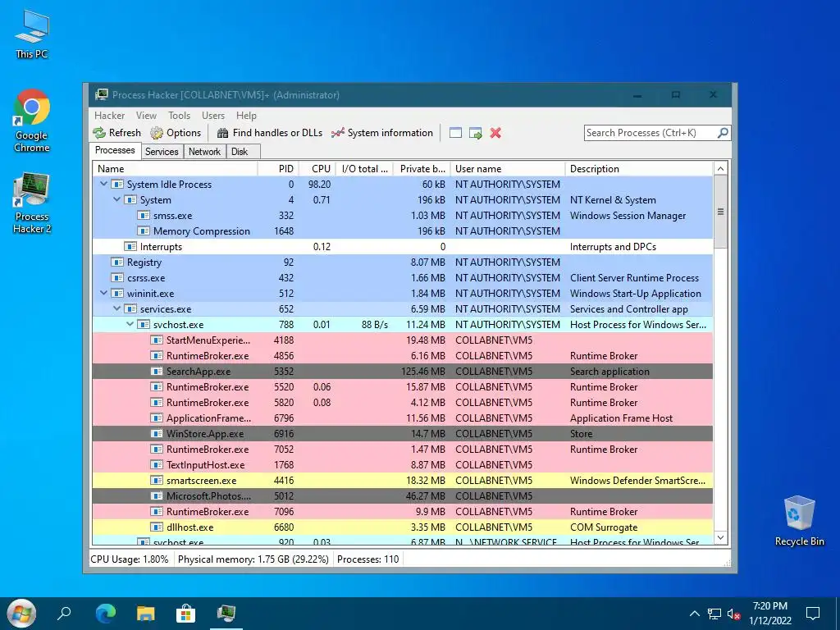Click the WinStore.App.exe process icon

157,433
